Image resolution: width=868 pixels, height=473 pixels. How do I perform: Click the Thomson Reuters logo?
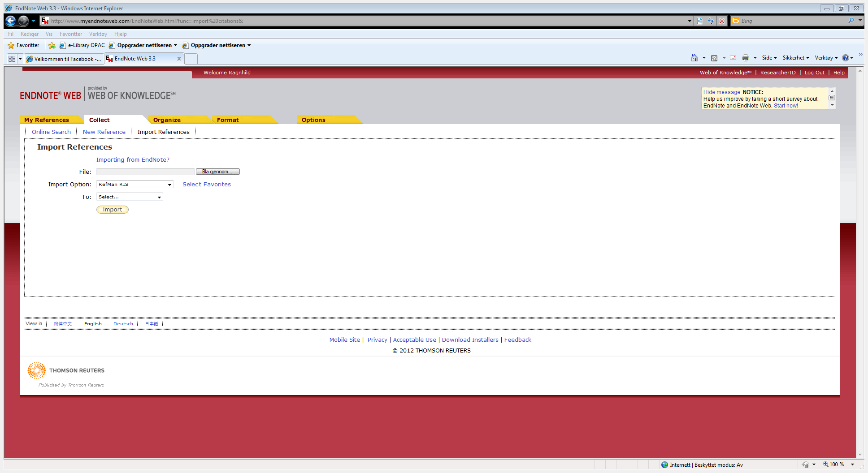[x=66, y=370]
